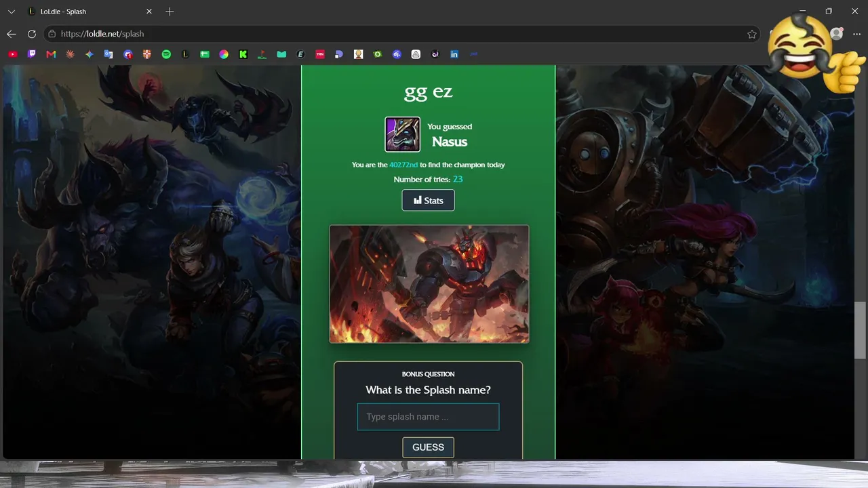Close the browser window
This screenshot has height=488, width=868.
click(x=854, y=12)
